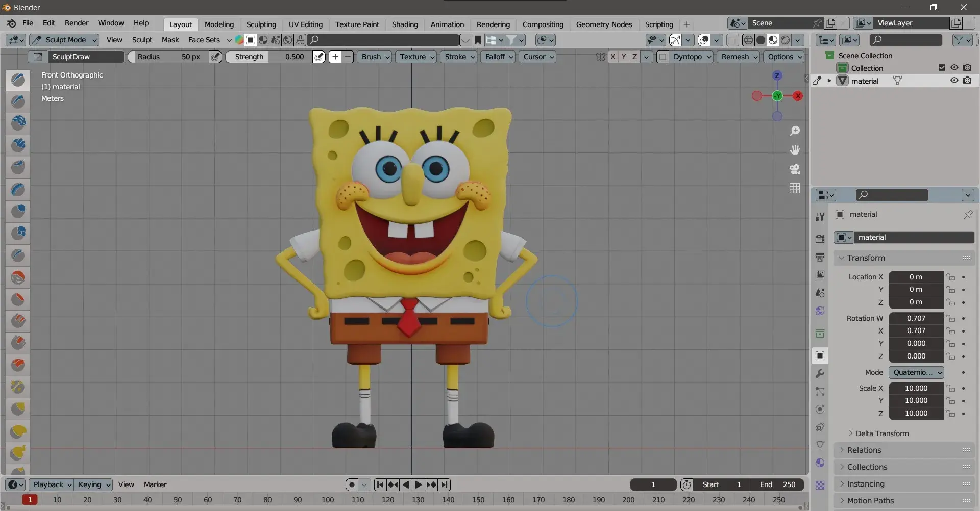Click the brush Radius slider
980x511 pixels.
(x=169, y=57)
